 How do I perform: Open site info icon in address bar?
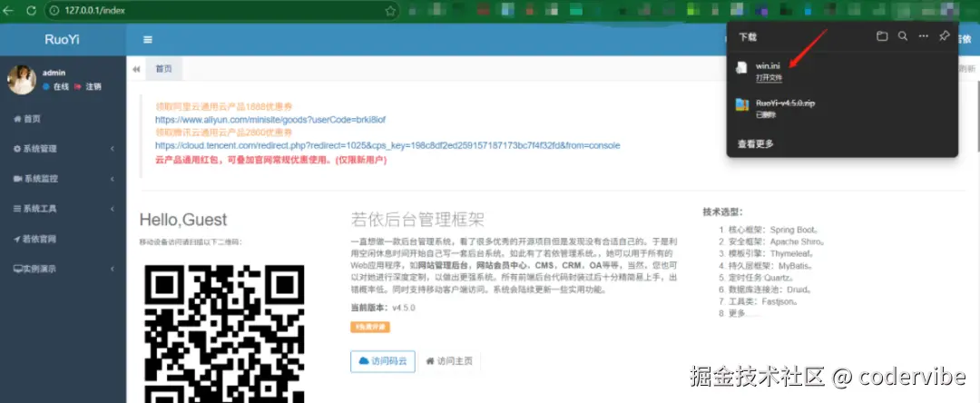54,11
